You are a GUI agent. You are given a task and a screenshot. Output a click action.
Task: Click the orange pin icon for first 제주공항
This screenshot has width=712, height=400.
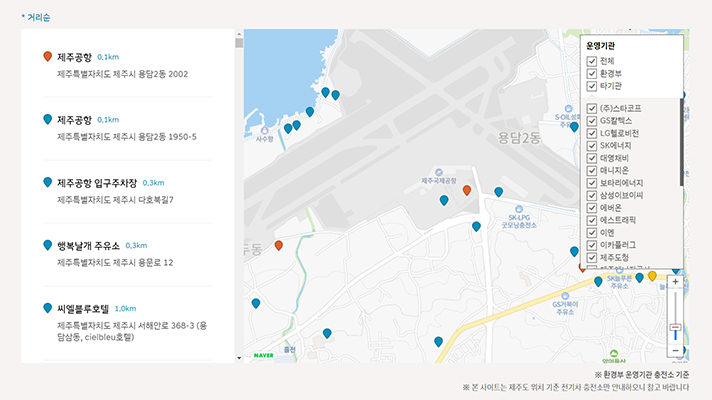point(47,56)
